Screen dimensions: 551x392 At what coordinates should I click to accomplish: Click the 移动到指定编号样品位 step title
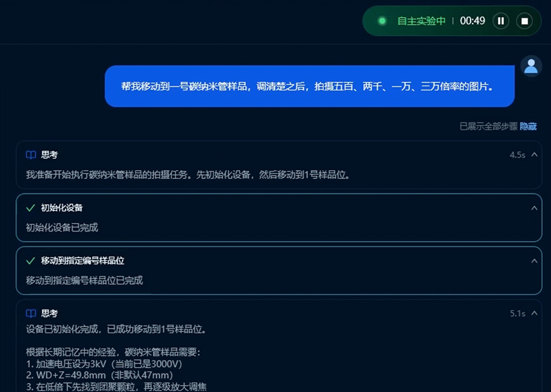click(x=83, y=261)
